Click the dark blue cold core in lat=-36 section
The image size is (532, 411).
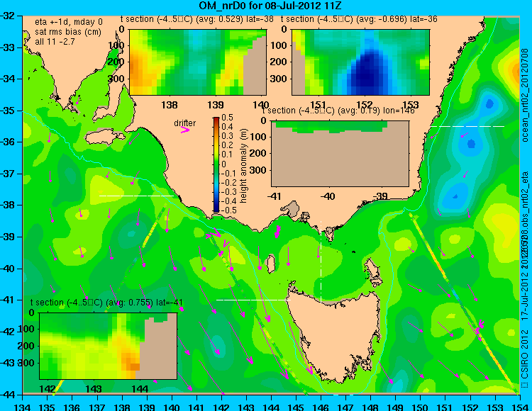click(367, 75)
